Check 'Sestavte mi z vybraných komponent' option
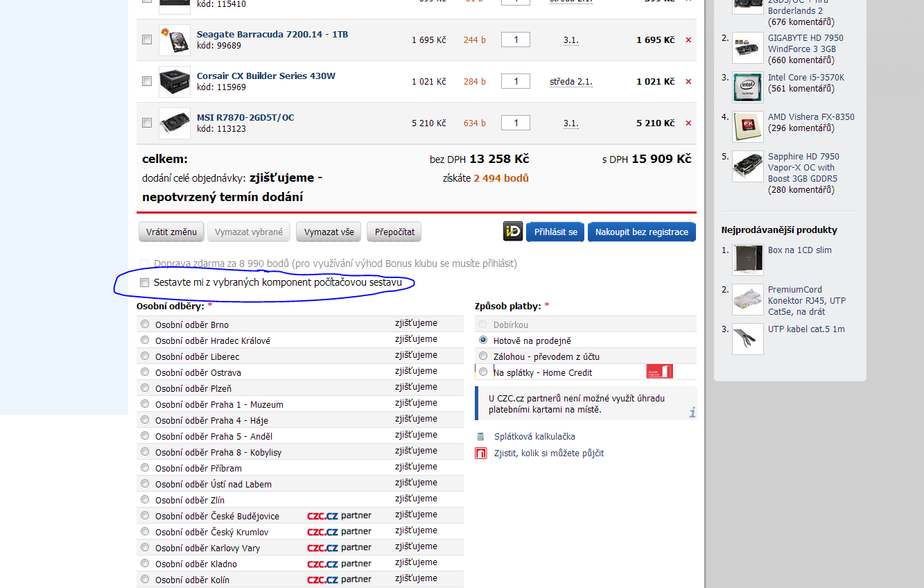The image size is (924, 588). pyautogui.click(x=145, y=283)
